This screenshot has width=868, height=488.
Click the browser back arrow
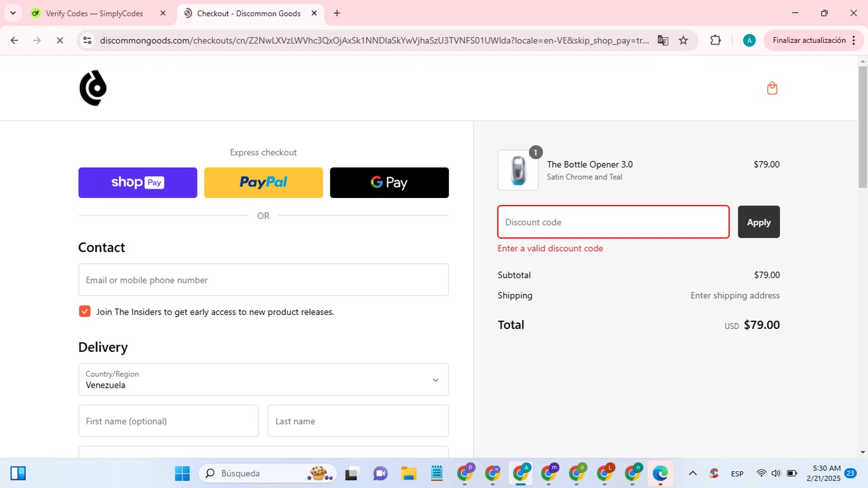[x=14, y=41]
